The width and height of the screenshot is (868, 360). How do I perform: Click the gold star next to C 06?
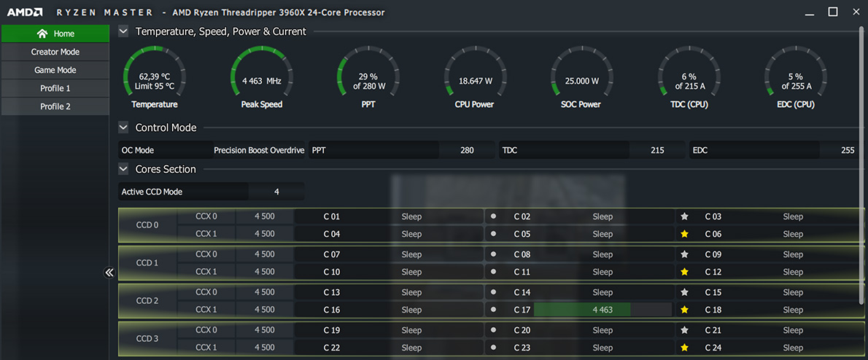[x=684, y=234]
